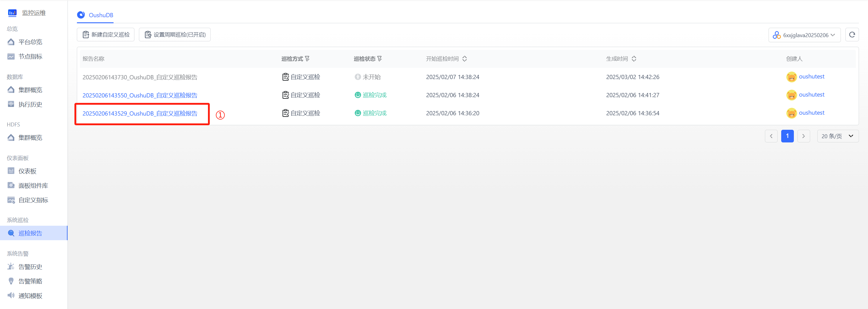This screenshot has height=309, width=868.
Task: Click the refresh icon button
Action: click(x=852, y=35)
